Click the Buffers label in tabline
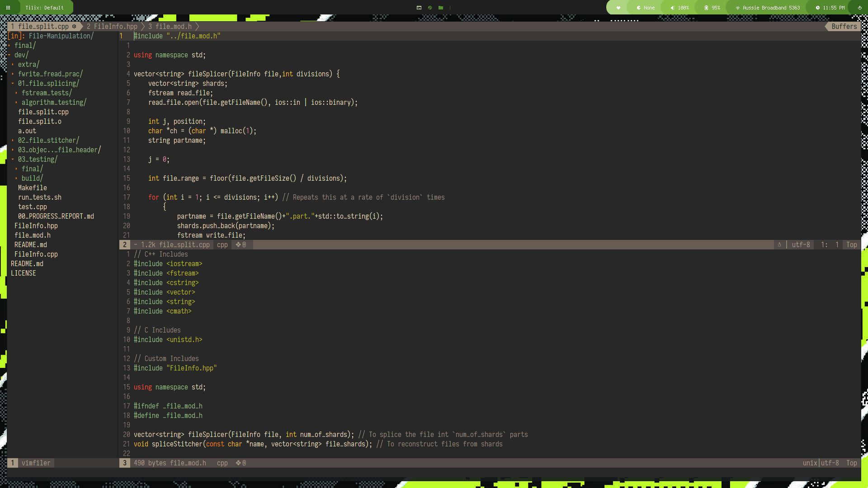 844,27
